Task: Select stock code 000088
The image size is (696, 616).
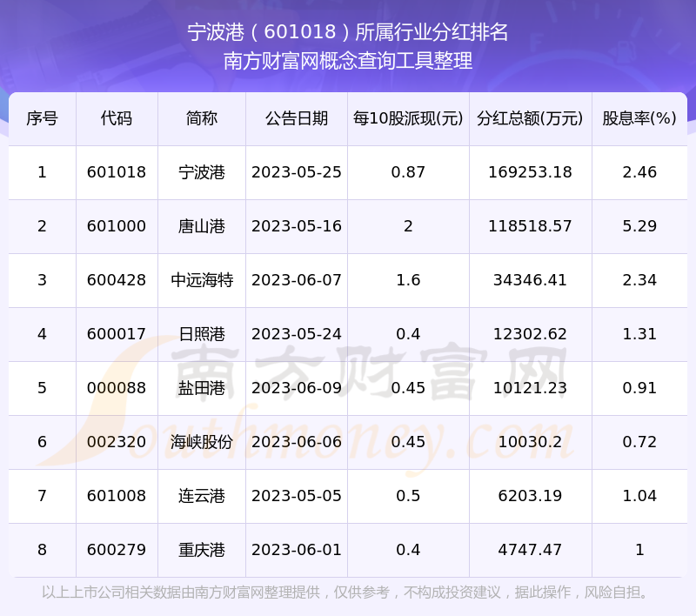Action: click(x=117, y=388)
